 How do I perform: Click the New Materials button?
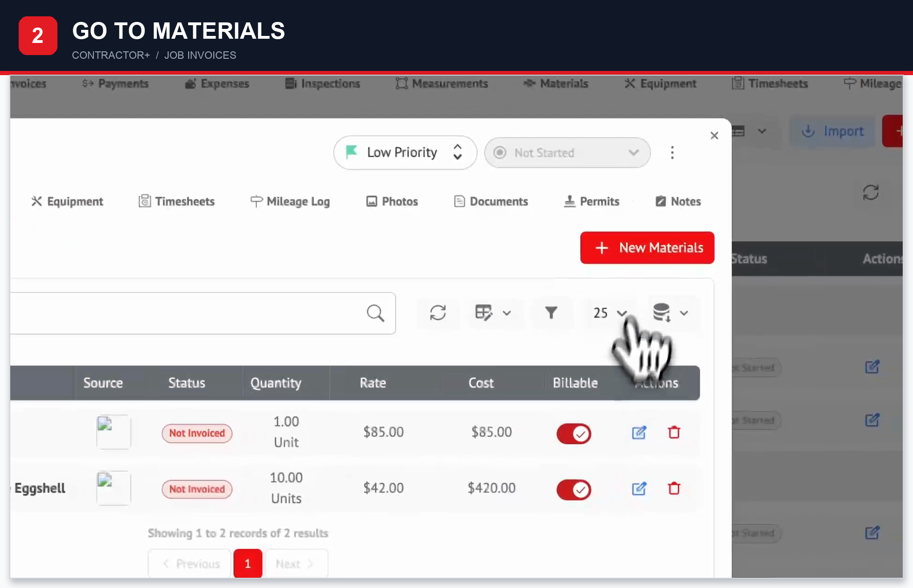tap(647, 248)
